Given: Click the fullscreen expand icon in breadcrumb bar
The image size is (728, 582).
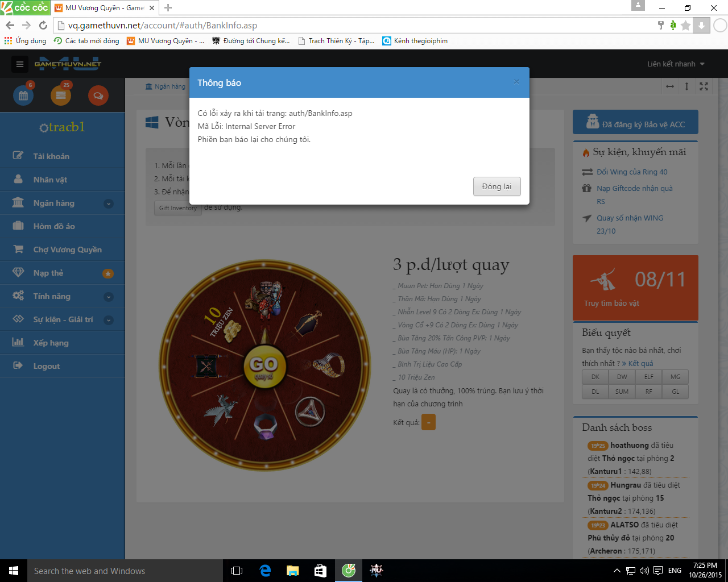Looking at the screenshot, I should point(704,86).
